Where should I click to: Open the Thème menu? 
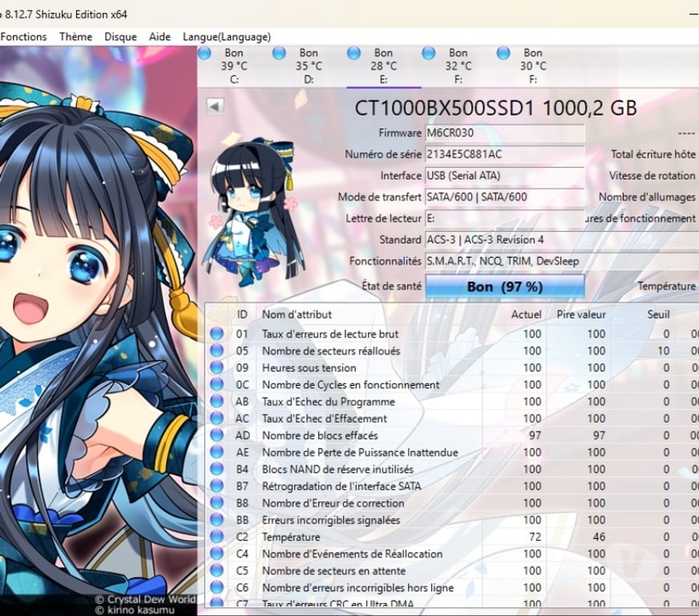pos(75,37)
